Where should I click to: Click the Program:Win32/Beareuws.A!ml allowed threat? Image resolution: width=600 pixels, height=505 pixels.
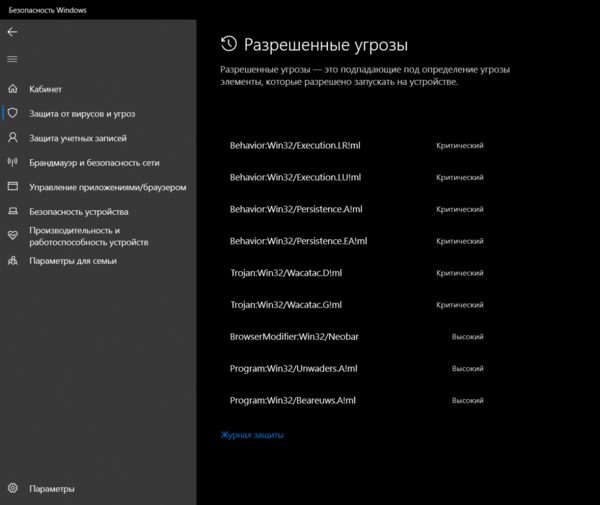coord(292,400)
